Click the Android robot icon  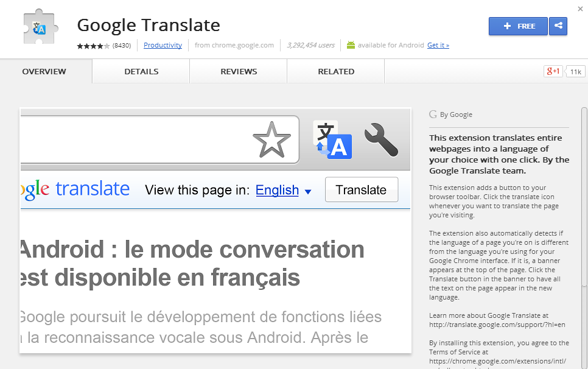coord(351,46)
